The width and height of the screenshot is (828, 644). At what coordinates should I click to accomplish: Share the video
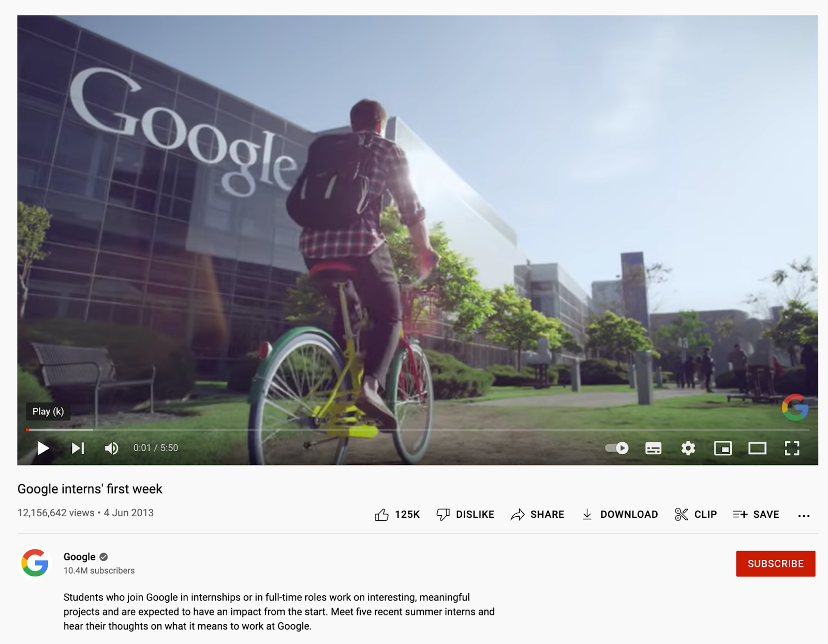[537, 515]
